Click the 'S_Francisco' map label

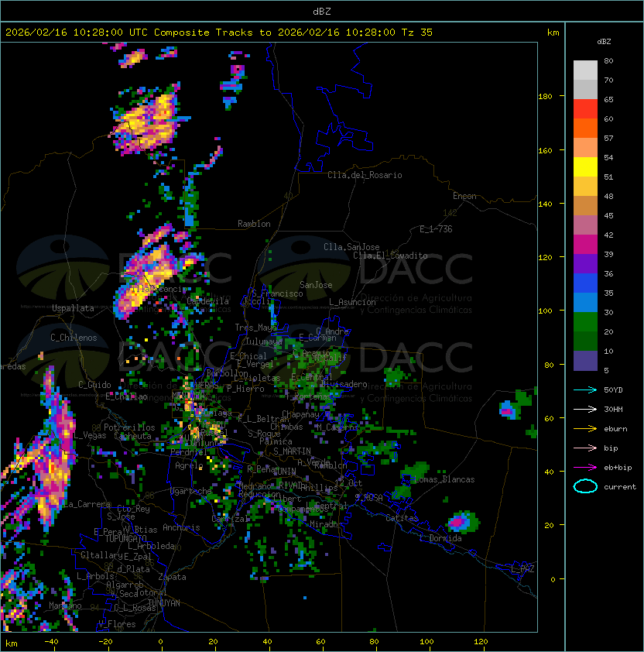pos(277,293)
